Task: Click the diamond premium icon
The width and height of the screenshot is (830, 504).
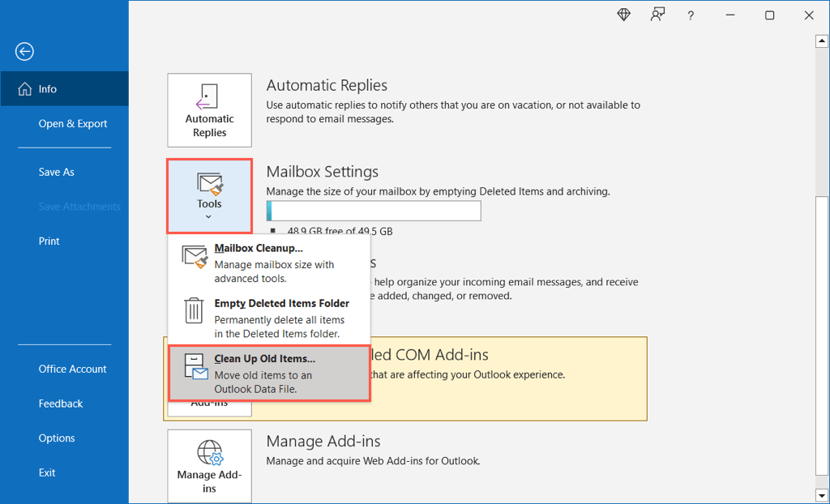Action: pyautogui.click(x=623, y=15)
